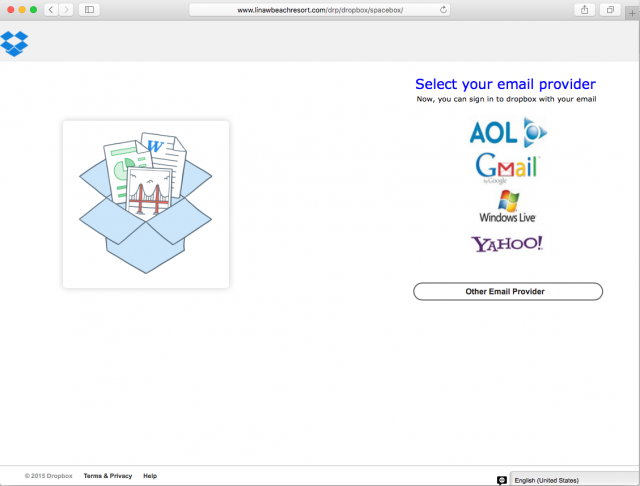Click the Dropbox open box illustration
The width and height of the screenshot is (640, 486).
(x=146, y=204)
